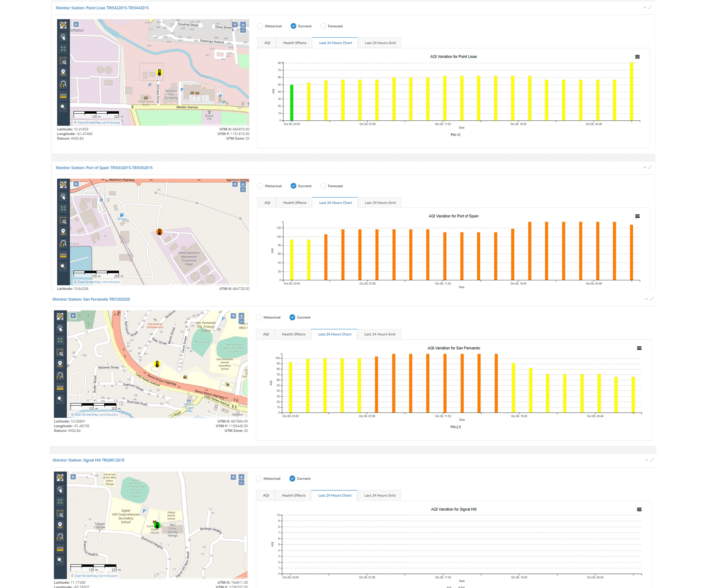Select the lasso search tool on Point Lisas map
Image resolution: width=706 pixels, height=588 pixels.
[63, 84]
